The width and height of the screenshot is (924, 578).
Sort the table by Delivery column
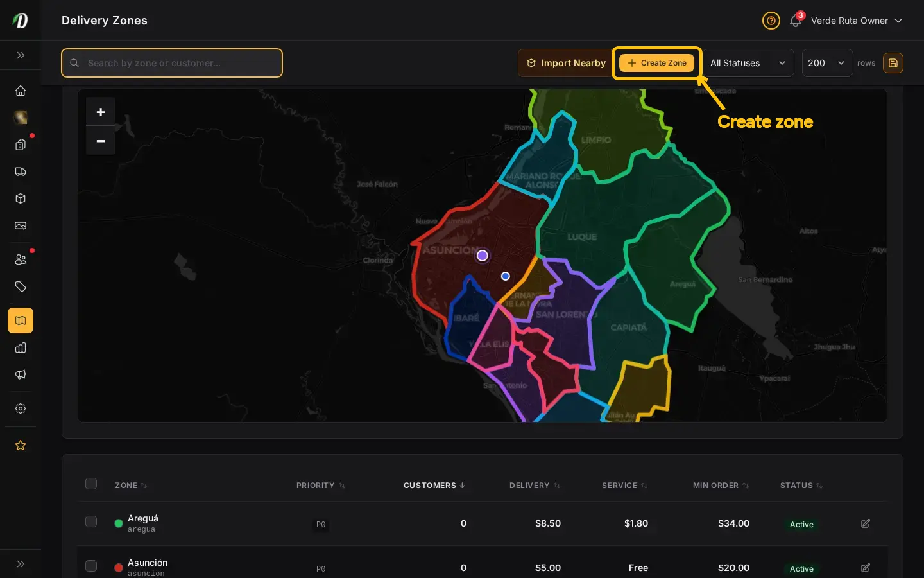pyautogui.click(x=535, y=486)
